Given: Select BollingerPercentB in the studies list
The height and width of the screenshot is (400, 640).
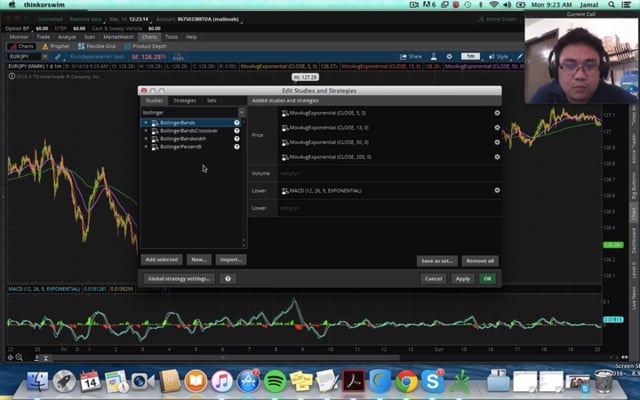Looking at the screenshot, I should click(180, 146).
